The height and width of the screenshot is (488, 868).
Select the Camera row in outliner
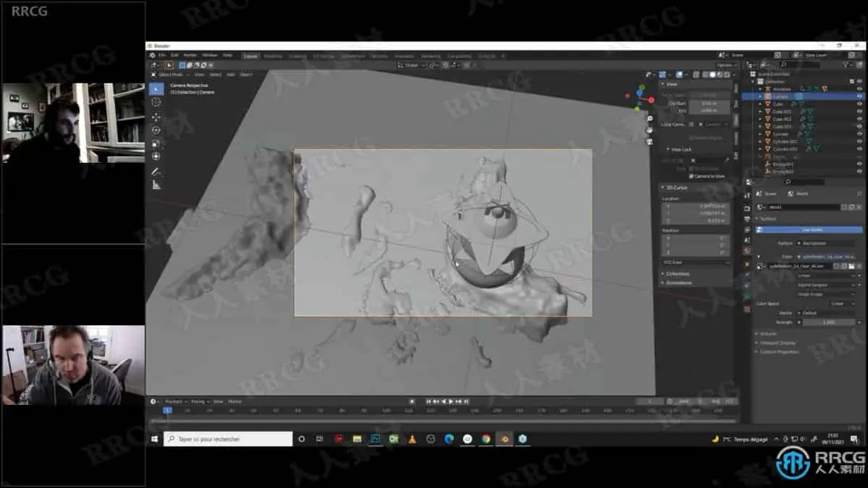point(803,96)
